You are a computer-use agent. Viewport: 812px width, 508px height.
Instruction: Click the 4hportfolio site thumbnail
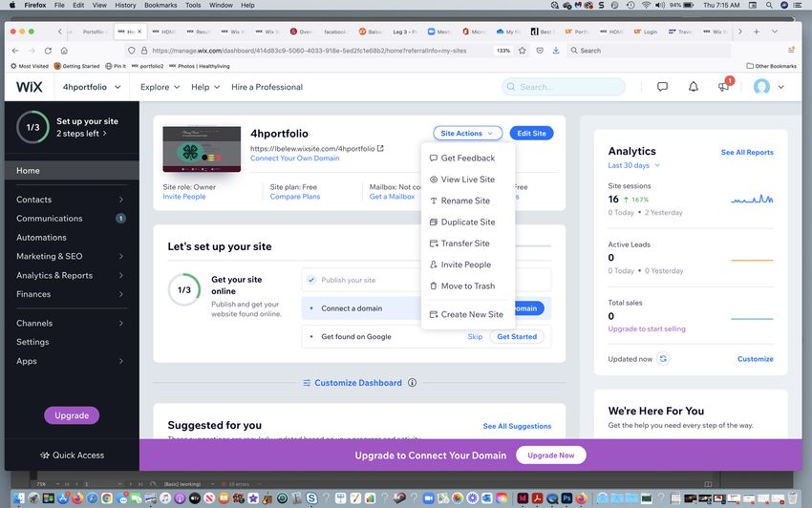click(x=202, y=149)
